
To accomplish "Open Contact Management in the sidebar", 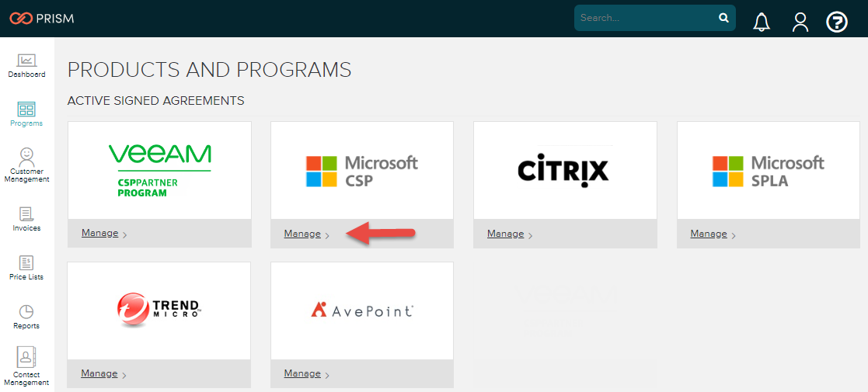I will click(26, 366).
